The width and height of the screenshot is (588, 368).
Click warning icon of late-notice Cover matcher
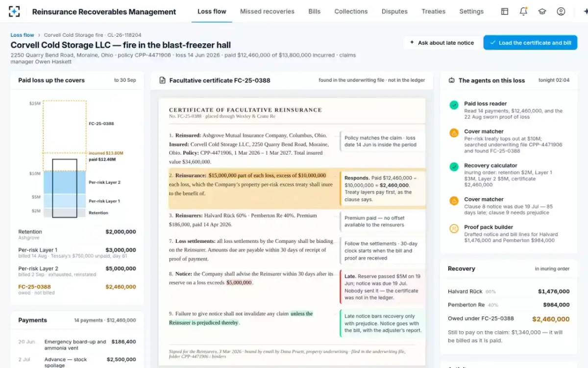[x=454, y=200]
